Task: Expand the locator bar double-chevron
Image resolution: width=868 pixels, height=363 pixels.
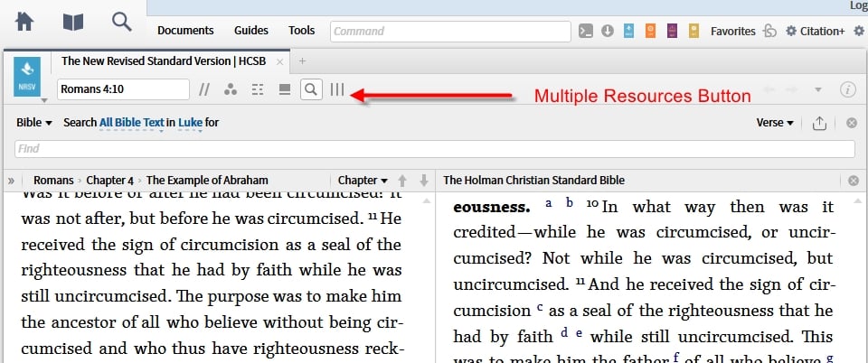Action: click(x=11, y=180)
